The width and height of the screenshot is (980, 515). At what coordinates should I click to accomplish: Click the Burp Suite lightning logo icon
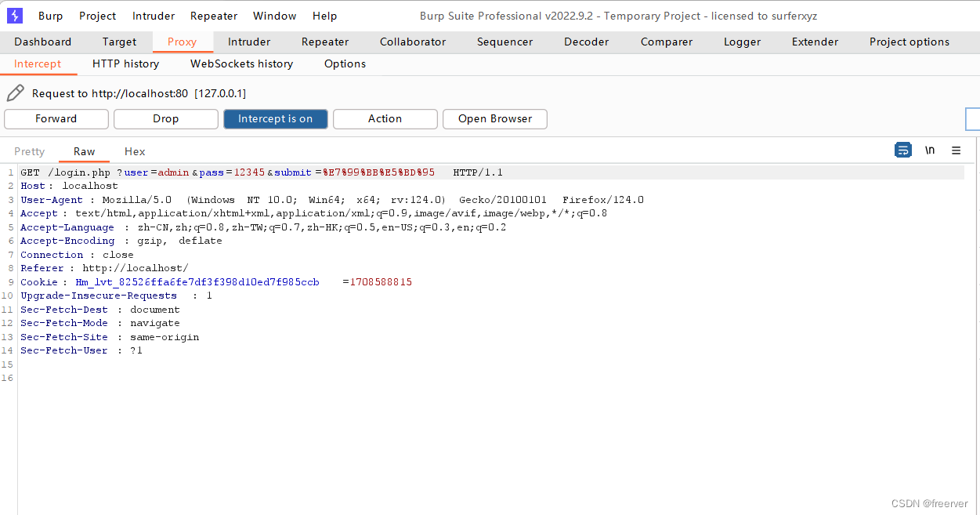pyautogui.click(x=15, y=16)
